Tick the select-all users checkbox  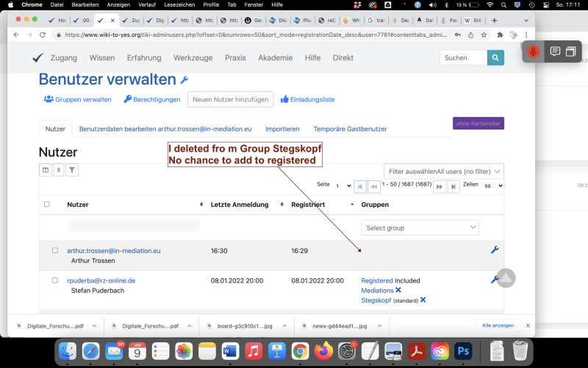click(47, 205)
